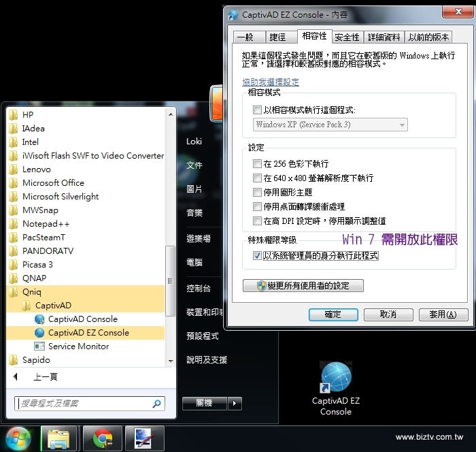Click the magnifier icon in the search box
The height and width of the screenshot is (452, 476).
[x=157, y=404]
